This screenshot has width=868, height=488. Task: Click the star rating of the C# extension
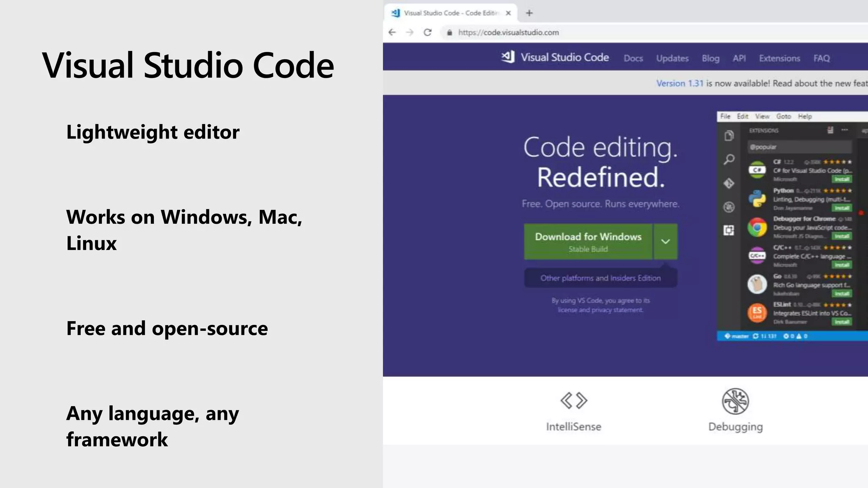(837, 162)
